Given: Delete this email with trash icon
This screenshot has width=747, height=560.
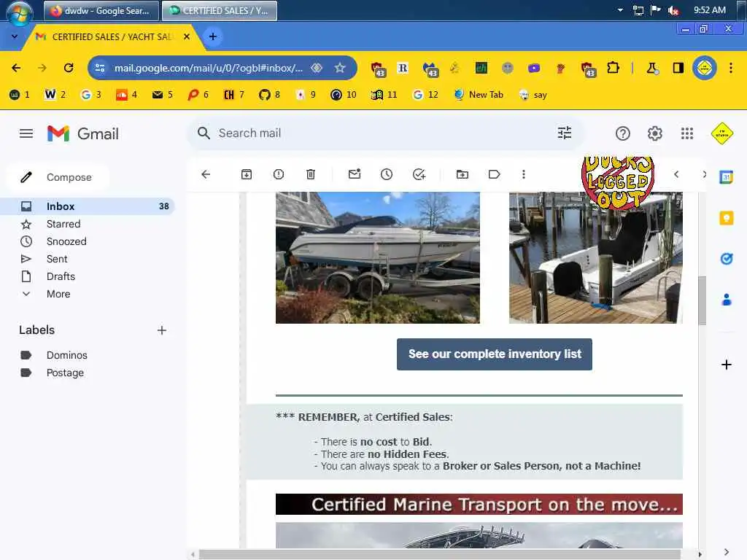Looking at the screenshot, I should pyautogui.click(x=311, y=174).
